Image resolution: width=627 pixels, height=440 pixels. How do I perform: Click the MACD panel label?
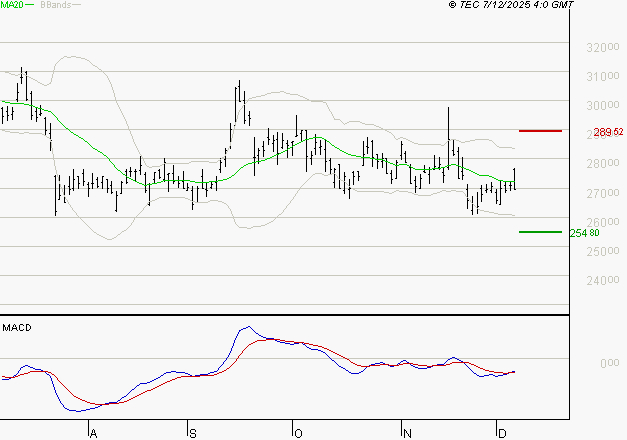(x=17, y=328)
